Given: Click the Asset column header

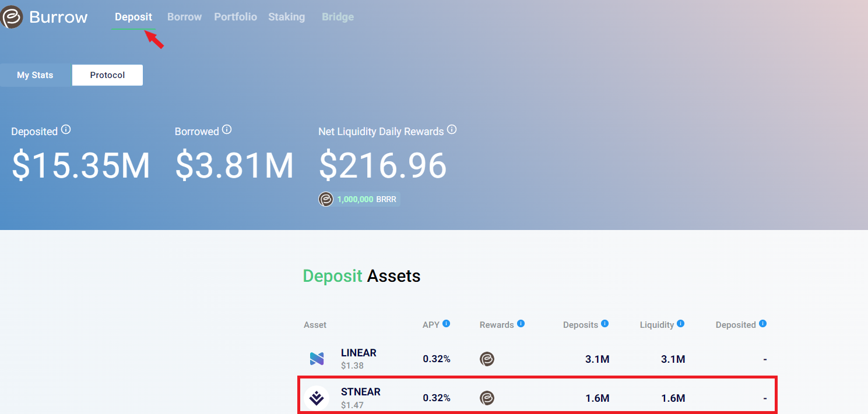Looking at the screenshot, I should [x=315, y=325].
